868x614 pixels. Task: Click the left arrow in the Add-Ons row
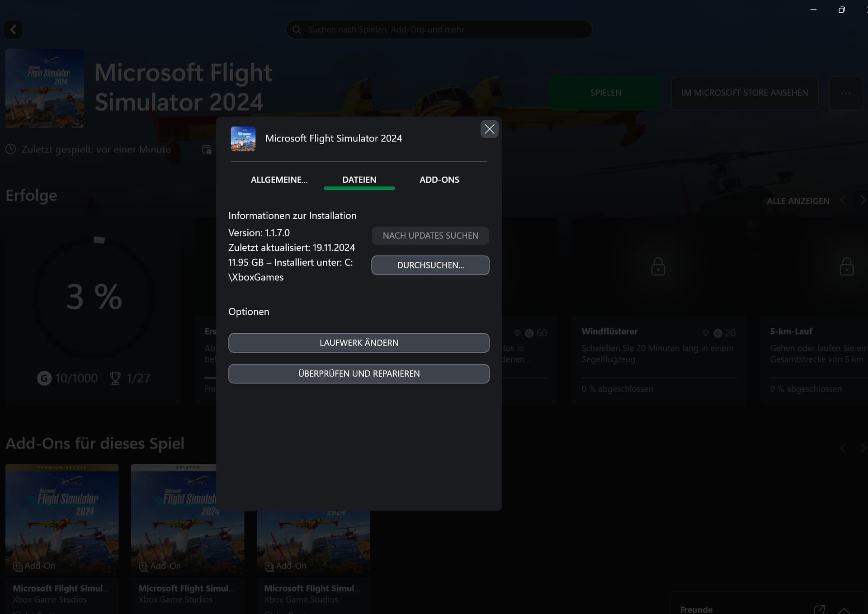843,448
